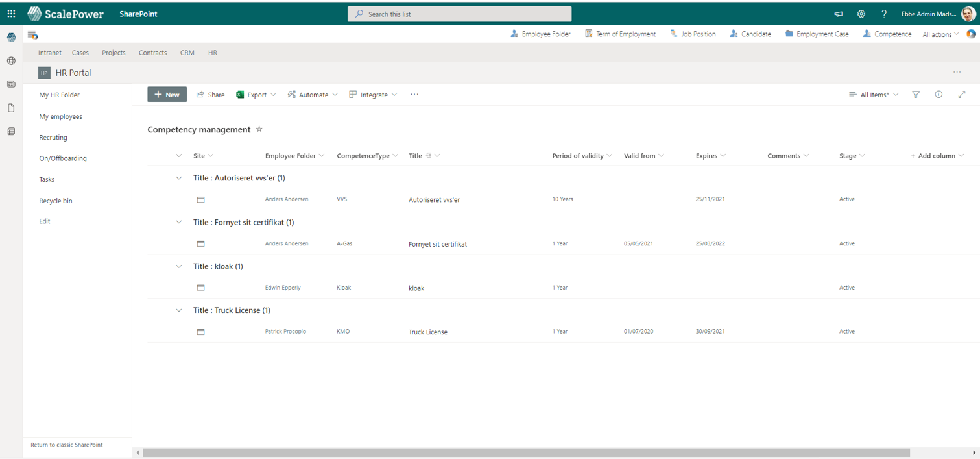Open the Export dropdown
Image resolution: width=980 pixels, height=459 pixels.
point(256,94)
